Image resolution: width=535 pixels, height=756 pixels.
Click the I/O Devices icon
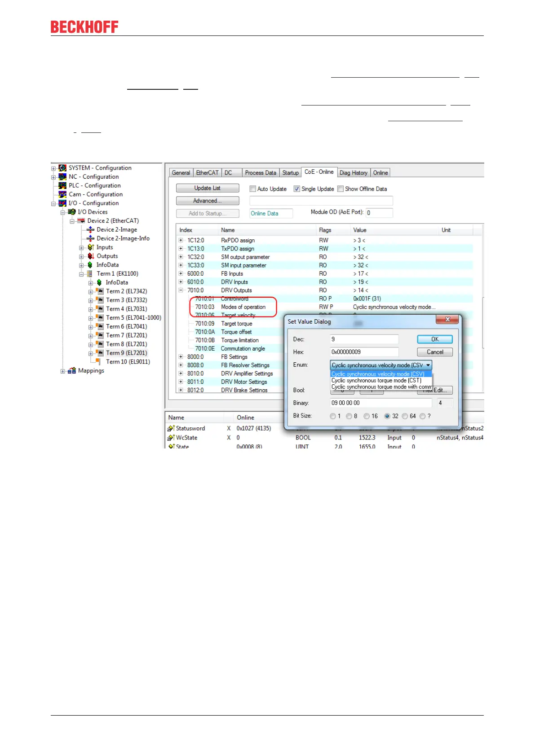[72, 212]
